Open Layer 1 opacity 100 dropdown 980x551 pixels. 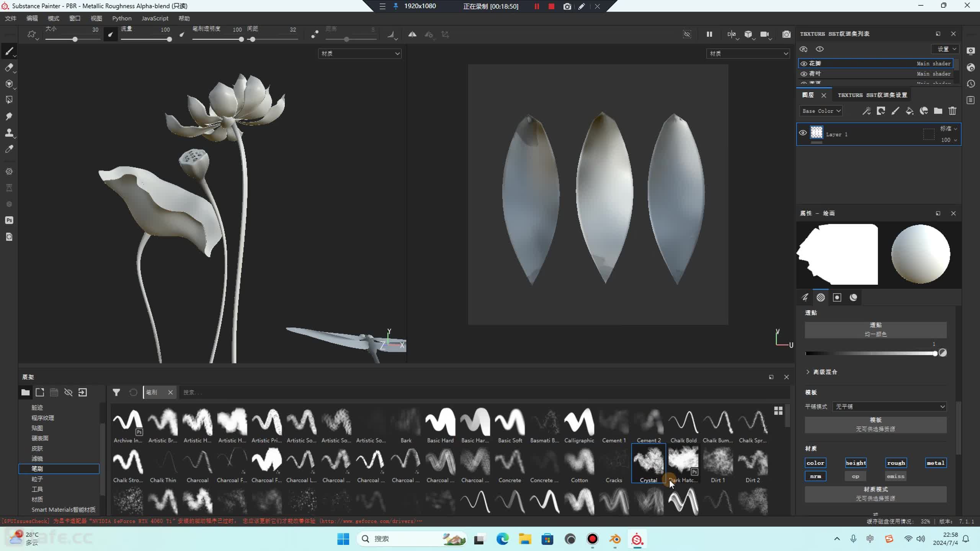(949, 140)
